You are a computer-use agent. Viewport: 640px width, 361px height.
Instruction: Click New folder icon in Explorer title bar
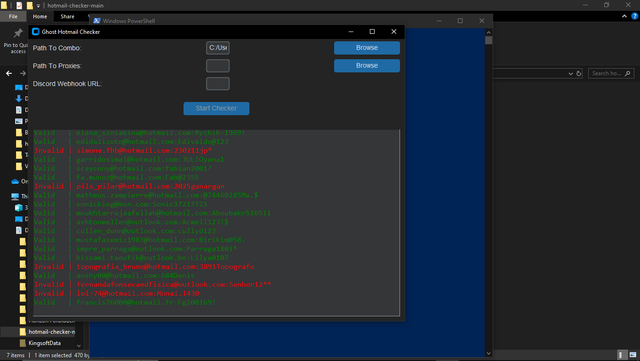click(29, 5)
